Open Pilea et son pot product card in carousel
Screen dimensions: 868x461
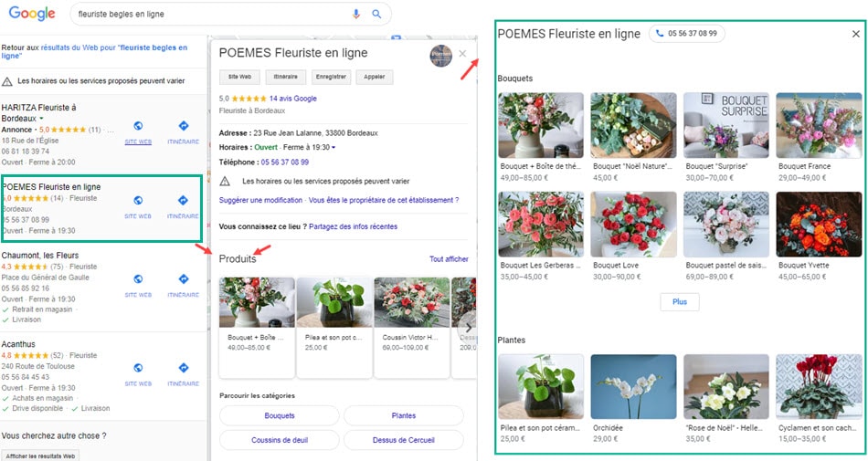click(334, 327)
